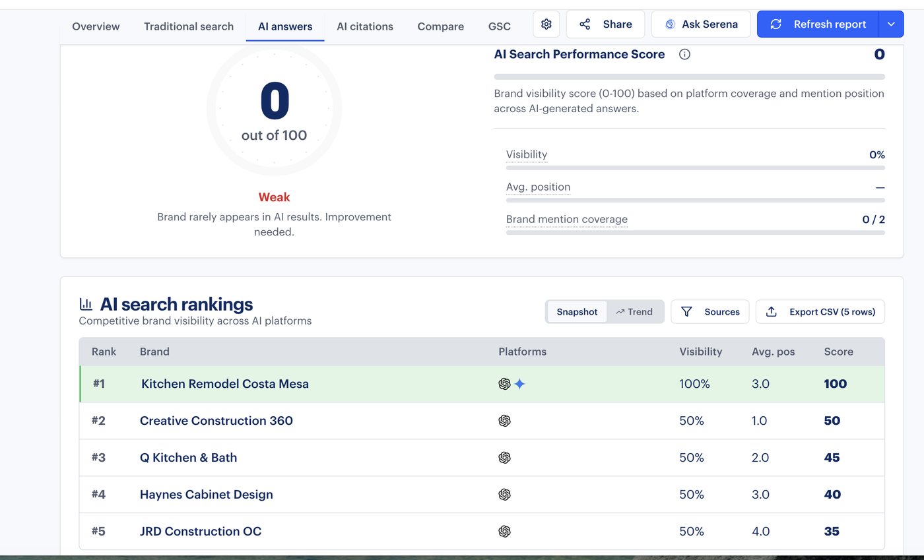Viewport: 924px width, 560px height.
Task: Share this report
Action: coord(605,24)
